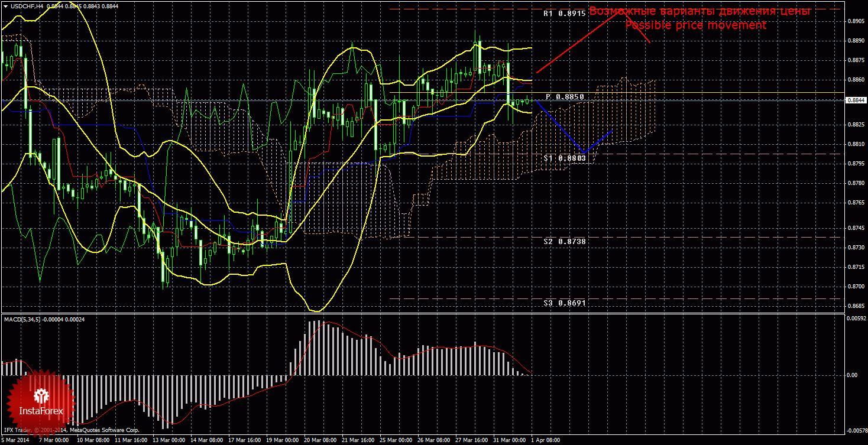Select the 20 Mar 08:00 time axis label
Image resolution: width=868 pixels, height=445 pixels.
[x=319, y=440]
